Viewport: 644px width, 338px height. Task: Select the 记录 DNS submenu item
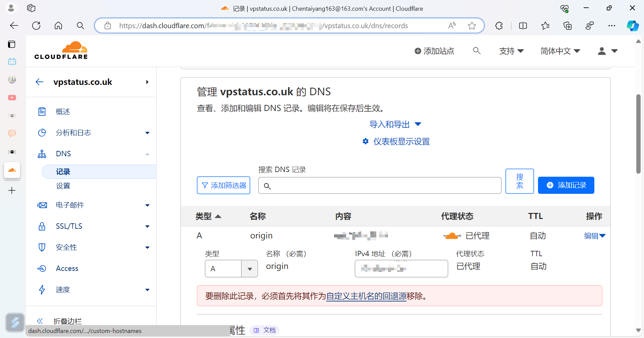tap(99, 172)
